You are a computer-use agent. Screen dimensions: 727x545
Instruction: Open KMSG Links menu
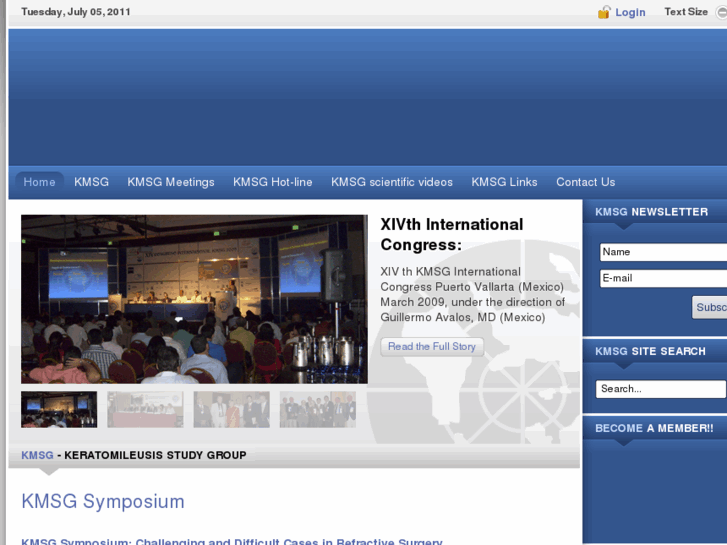(504, 182)
